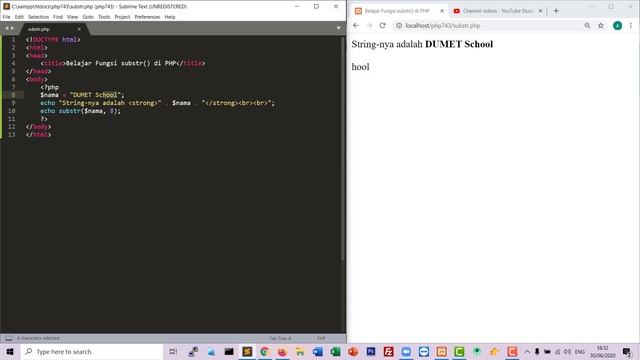Viewport: 640px width, 360px height.
Task: Reload the localhost page in Chrome
Action: pyautogui.click(x=382, y=25)
